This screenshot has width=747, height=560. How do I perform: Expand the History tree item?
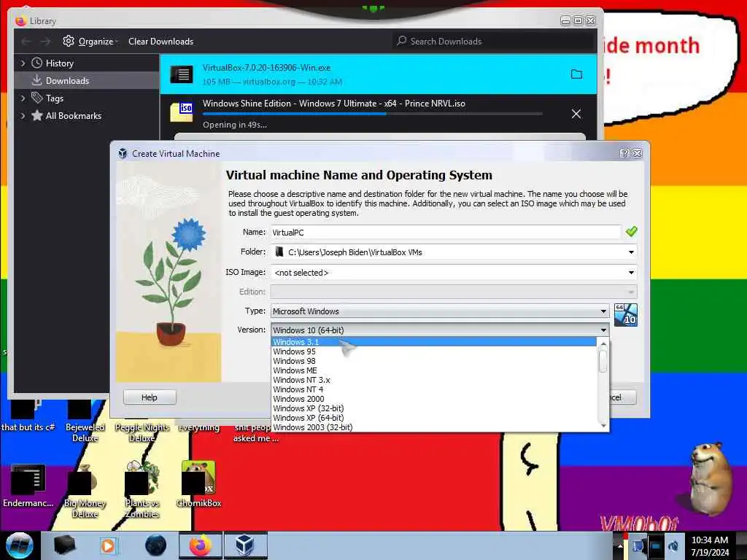coord(23,63)
